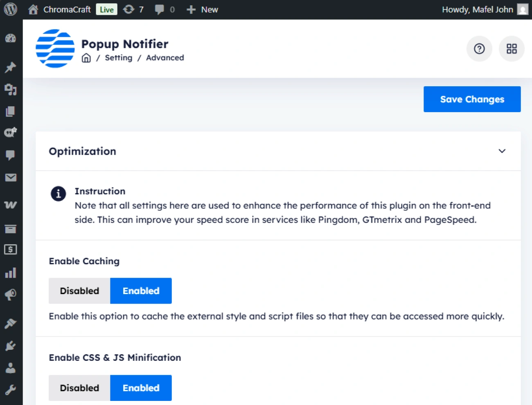
Task: Open the New content menu
Action: tap(202, 9)
